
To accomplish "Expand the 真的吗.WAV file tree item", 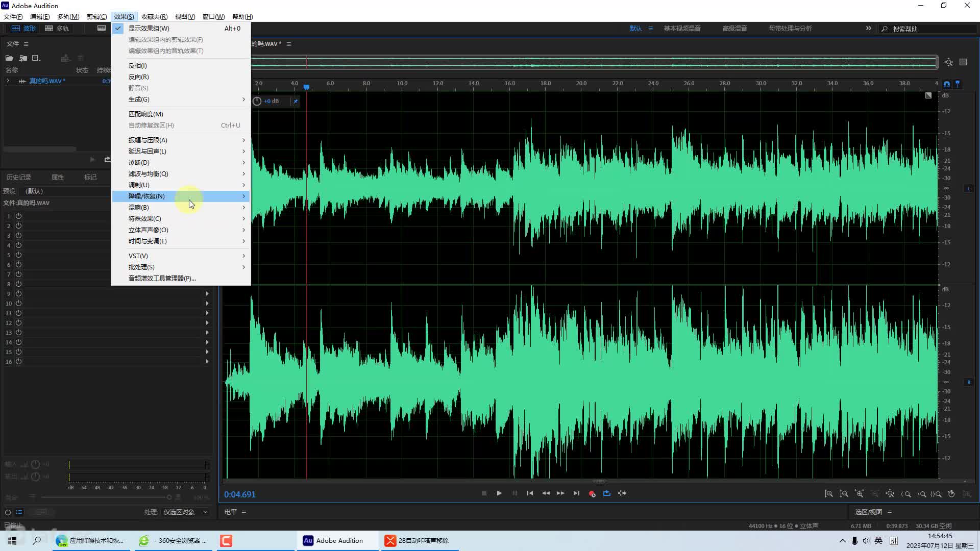I will tap(8, 81).
